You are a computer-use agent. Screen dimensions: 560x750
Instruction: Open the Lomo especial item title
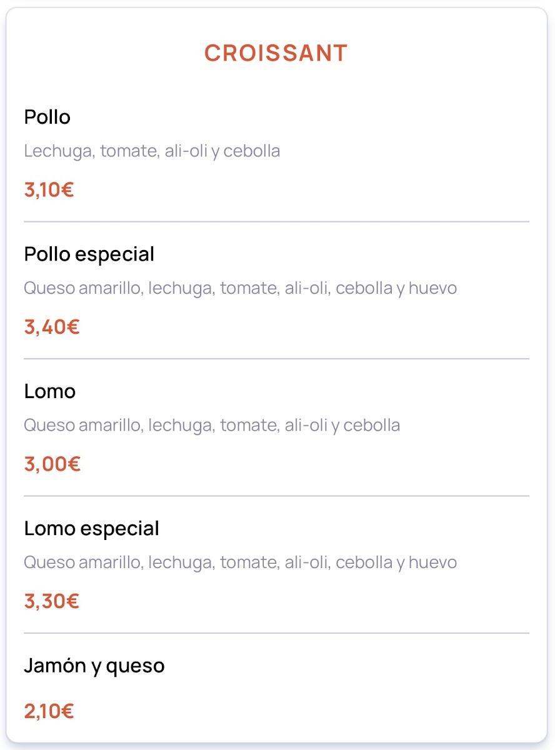pos(91,529)
